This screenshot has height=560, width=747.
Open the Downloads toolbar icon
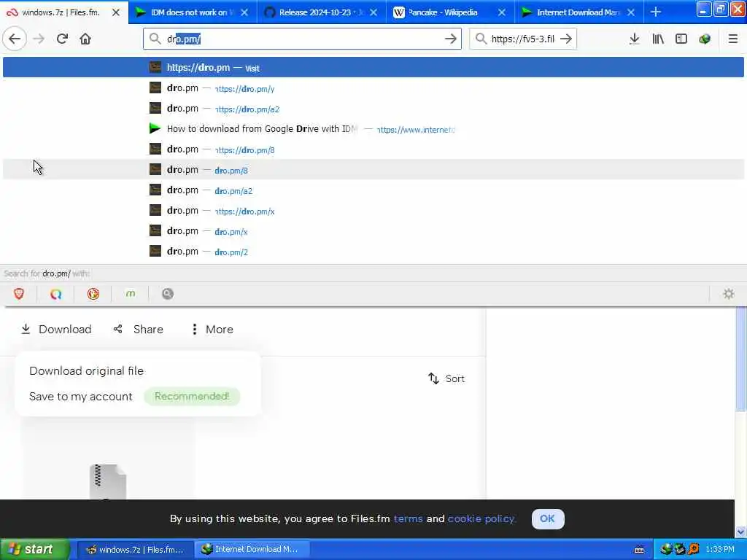634,39
